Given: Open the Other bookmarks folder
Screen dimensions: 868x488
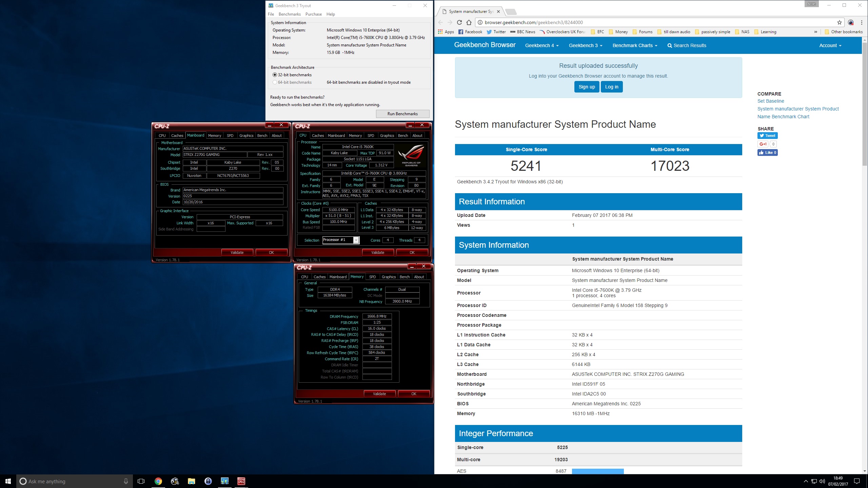Looking at the screenshot, I should (x=844, y=32).
